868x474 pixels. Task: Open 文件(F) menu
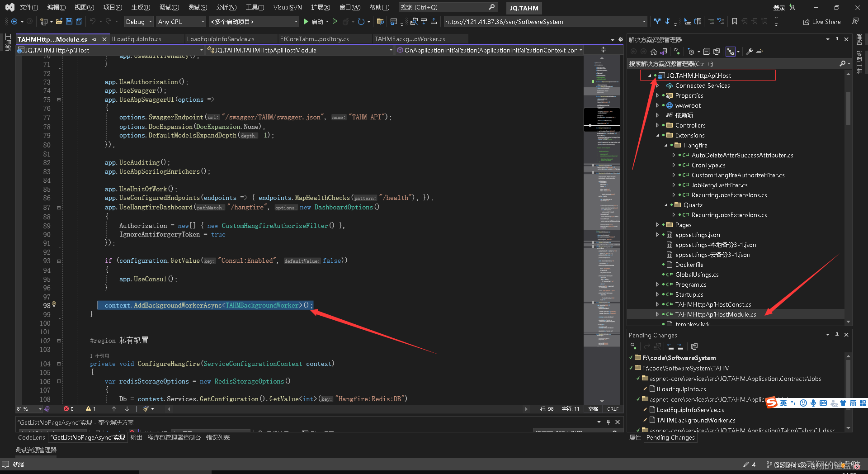click(x=28, y=7)
